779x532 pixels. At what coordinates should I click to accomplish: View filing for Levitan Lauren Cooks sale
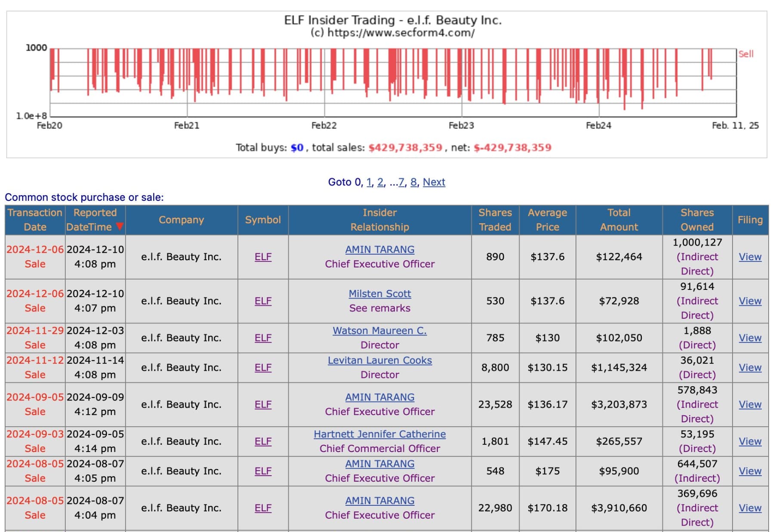[750, 368]
